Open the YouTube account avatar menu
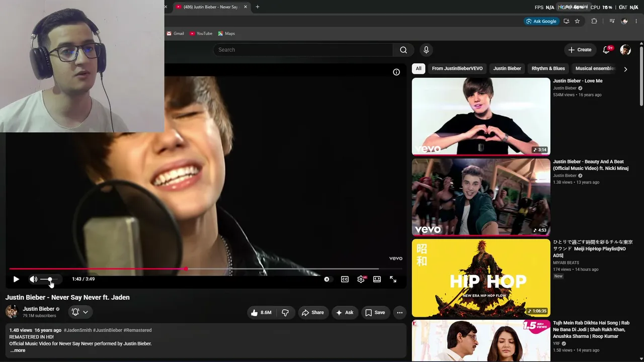This screenshot has height=362, width=644. click(x=625, y=50)
